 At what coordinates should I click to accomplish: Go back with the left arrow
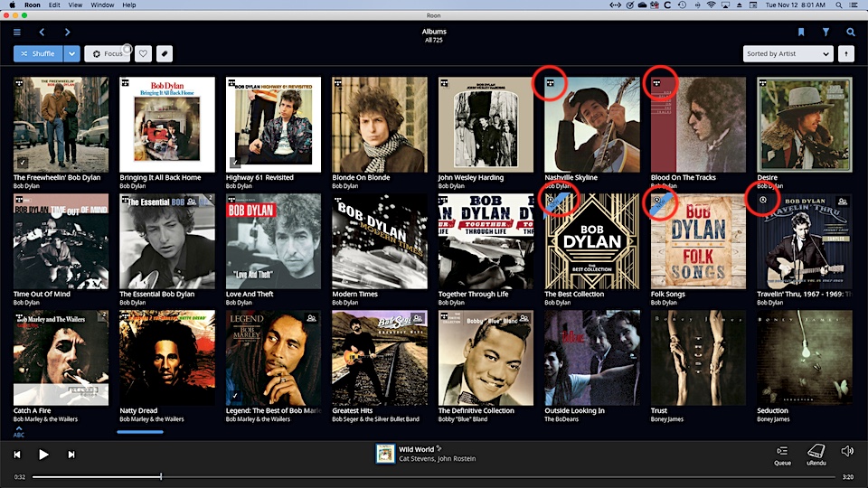coord(42,33)
